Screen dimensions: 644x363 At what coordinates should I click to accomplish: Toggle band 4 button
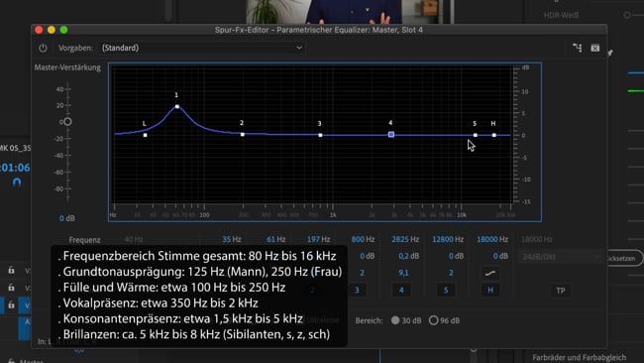401,291
